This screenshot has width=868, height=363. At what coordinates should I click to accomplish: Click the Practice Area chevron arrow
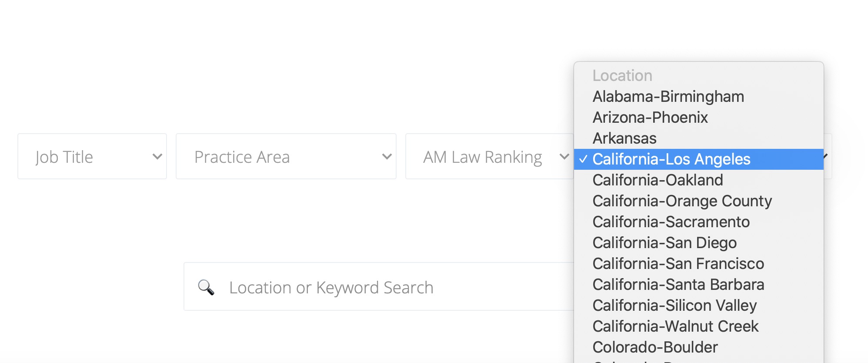point(387,157)
